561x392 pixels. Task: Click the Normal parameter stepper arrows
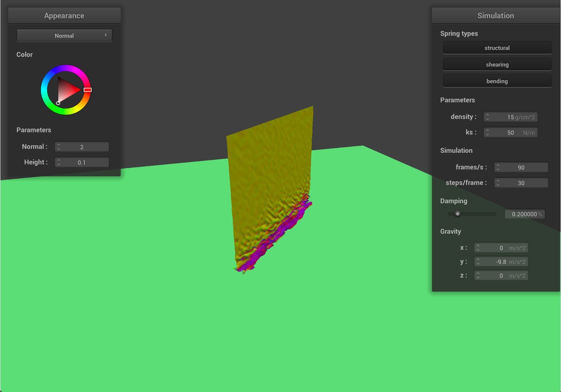tap(59, 147)
